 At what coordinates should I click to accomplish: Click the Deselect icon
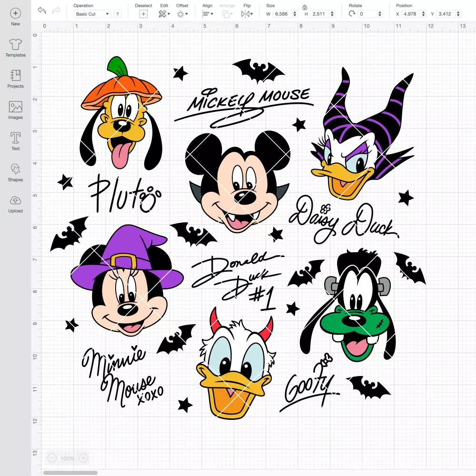tap(144, 14)
